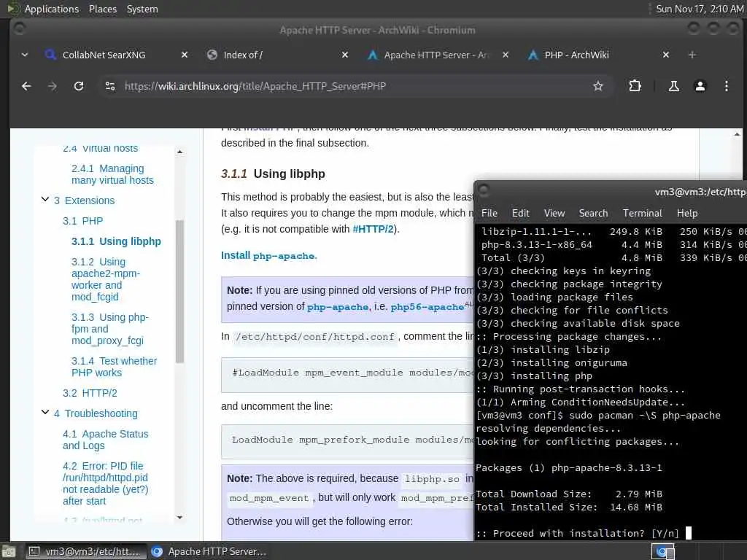
Task: Close the Apache HTTP Server tab
Action: pyautogui.click(x=506, y=55)
